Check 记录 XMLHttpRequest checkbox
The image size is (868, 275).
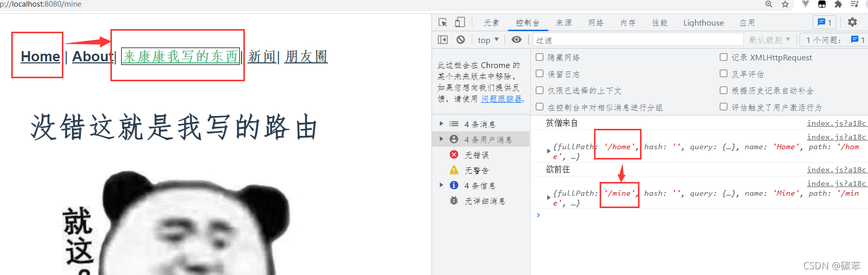[723, 57]
